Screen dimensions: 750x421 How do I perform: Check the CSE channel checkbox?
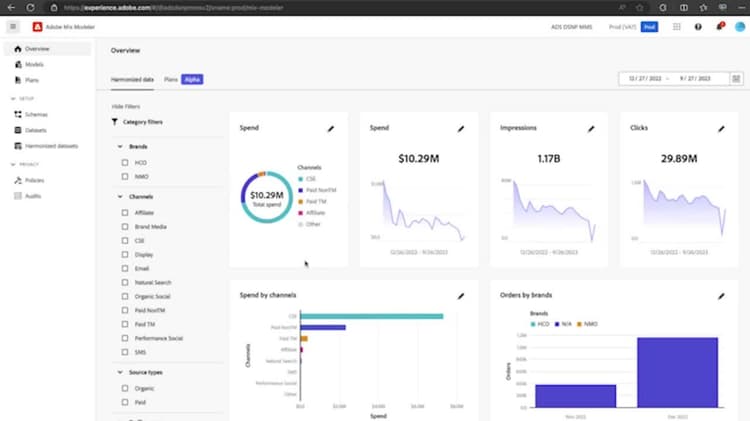(125, 241)
